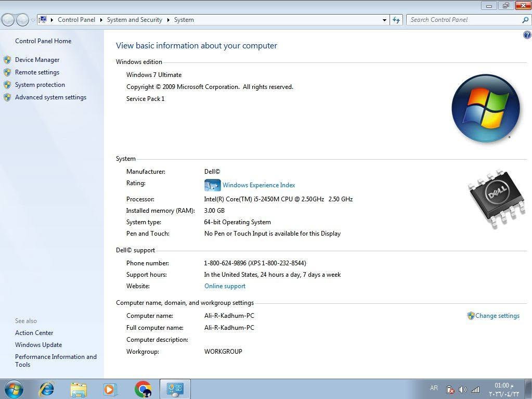This screenshot has width=532, height=399.
Task: Click the Windows Experience Index rating icon
Action: tap(212, 185)
